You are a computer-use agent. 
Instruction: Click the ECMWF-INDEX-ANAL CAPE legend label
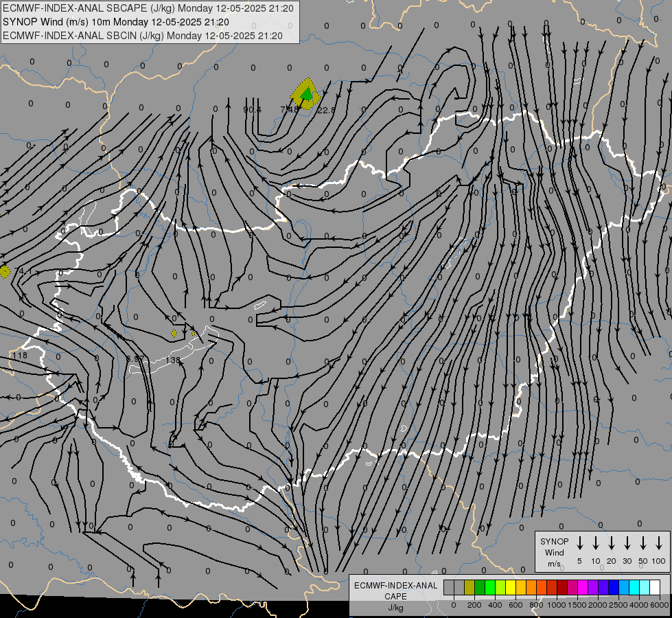click(x=395, y=591)
